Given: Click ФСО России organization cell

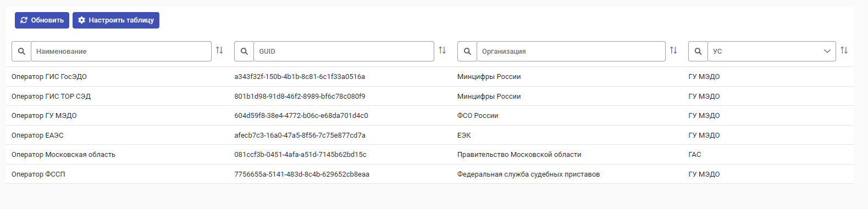Looking at the screenshot, I should [478, 116].
